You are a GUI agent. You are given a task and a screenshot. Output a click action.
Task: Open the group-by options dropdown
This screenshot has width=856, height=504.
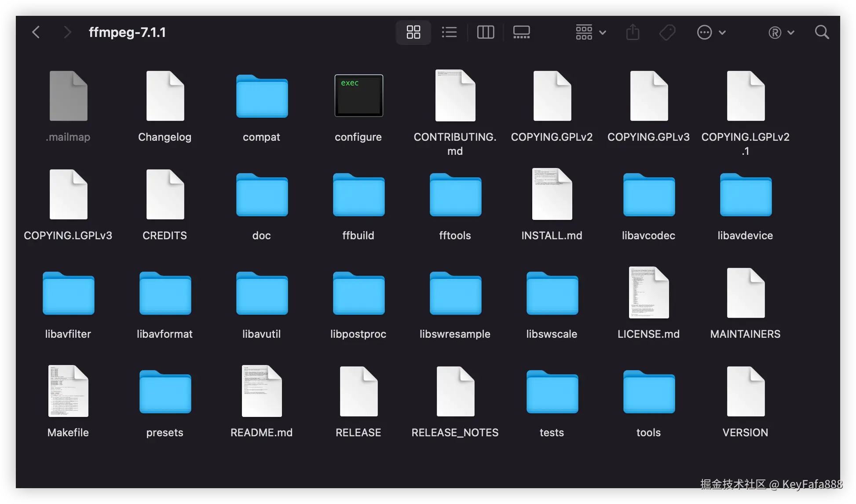tap(591, 32)
